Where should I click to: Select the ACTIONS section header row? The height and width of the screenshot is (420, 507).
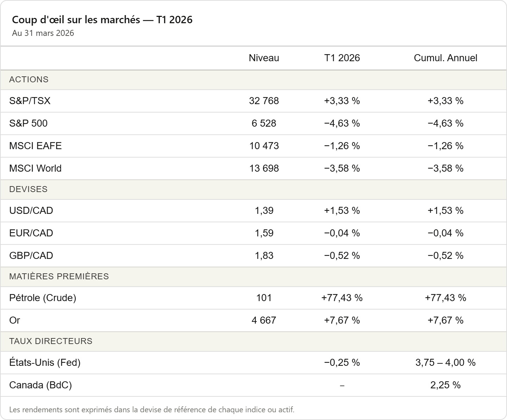29,79
